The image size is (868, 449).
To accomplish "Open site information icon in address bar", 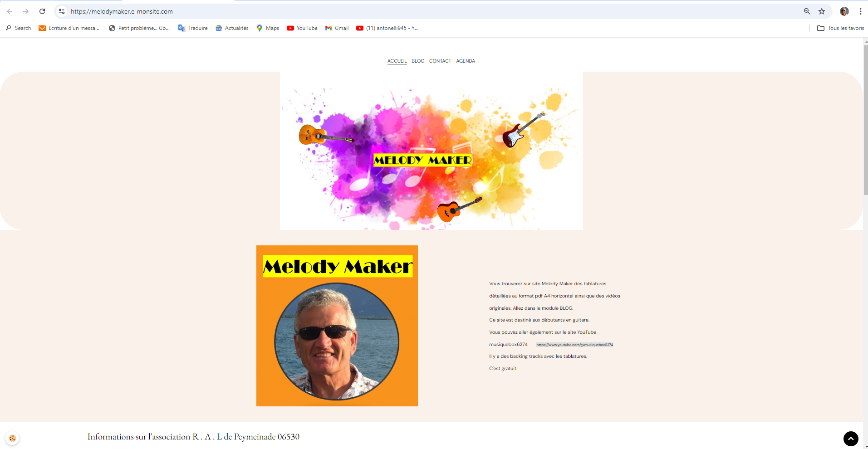I will pos(62,11).
